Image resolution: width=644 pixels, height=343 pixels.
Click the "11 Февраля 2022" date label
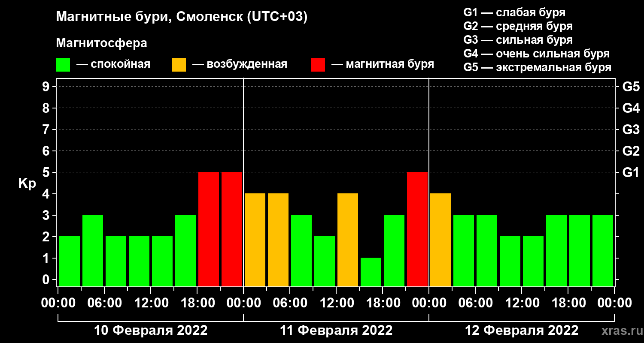point(336,331)
